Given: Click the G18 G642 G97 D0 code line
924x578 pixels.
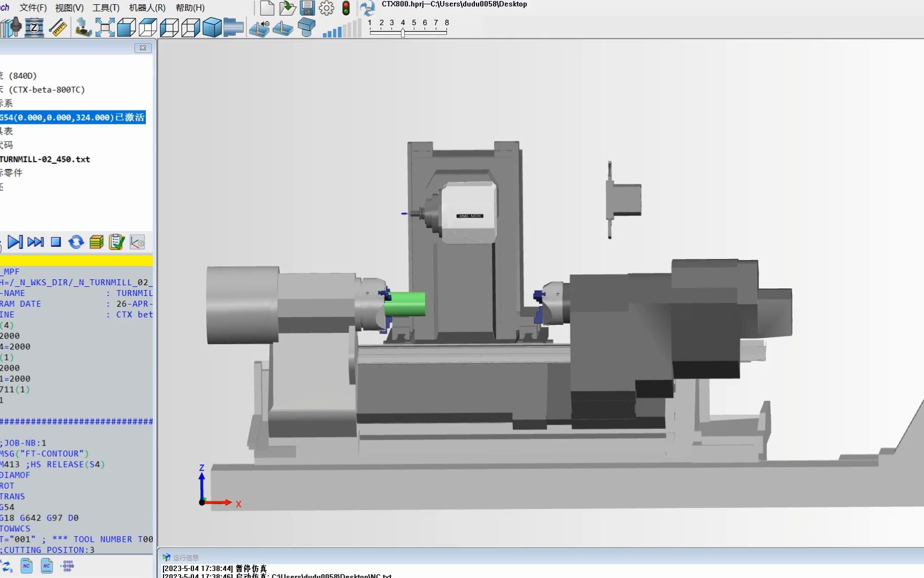Looking at the screenshot, I should pos(40,518).
